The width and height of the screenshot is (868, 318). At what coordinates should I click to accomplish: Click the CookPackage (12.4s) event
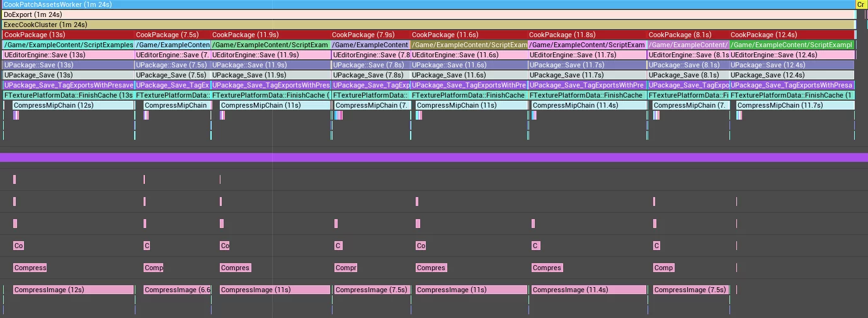(x=792, y=35)
